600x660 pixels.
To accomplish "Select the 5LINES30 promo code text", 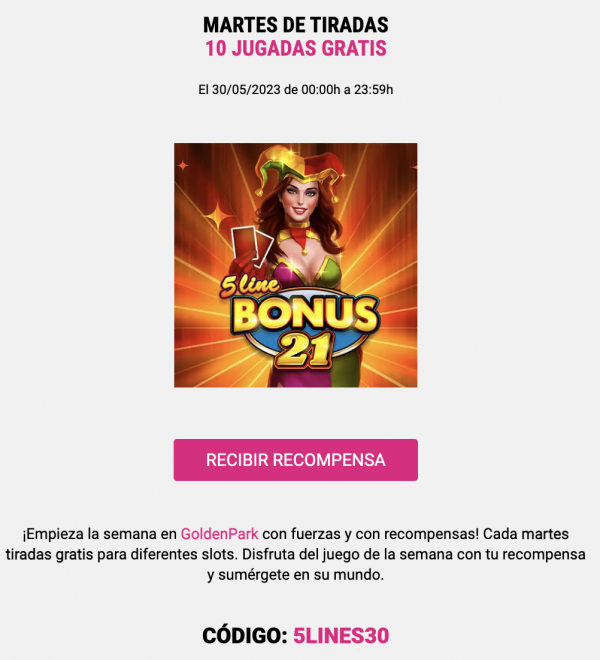I will pos(341,635).
